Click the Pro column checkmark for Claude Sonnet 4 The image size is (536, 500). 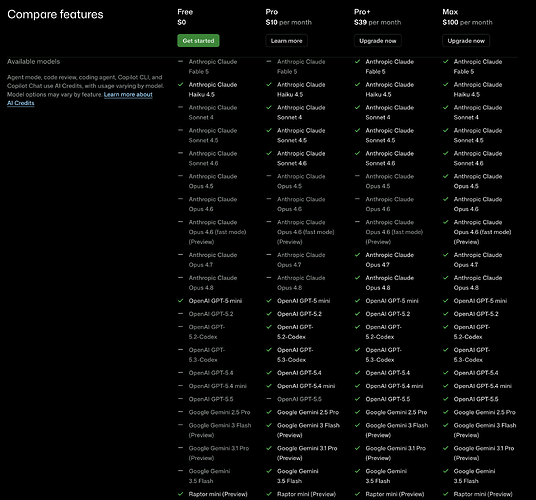pos(269,107)
